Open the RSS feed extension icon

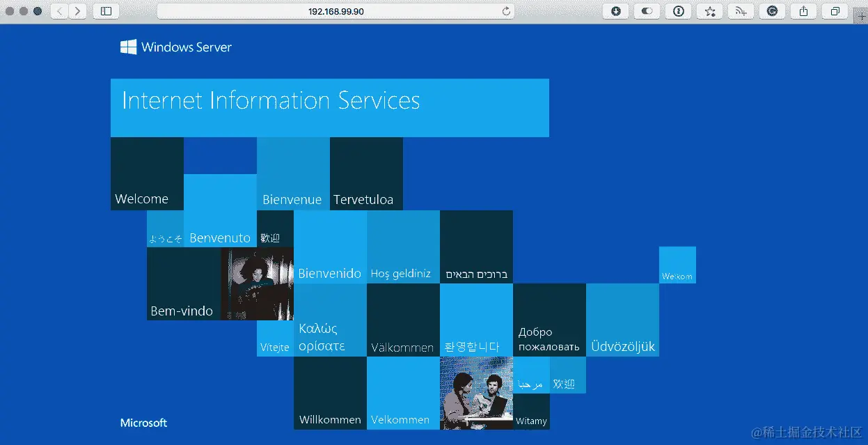(741, 11)
